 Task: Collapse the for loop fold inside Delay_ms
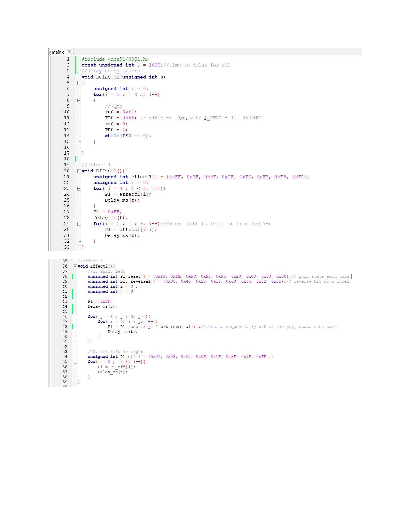pos(79,100)
